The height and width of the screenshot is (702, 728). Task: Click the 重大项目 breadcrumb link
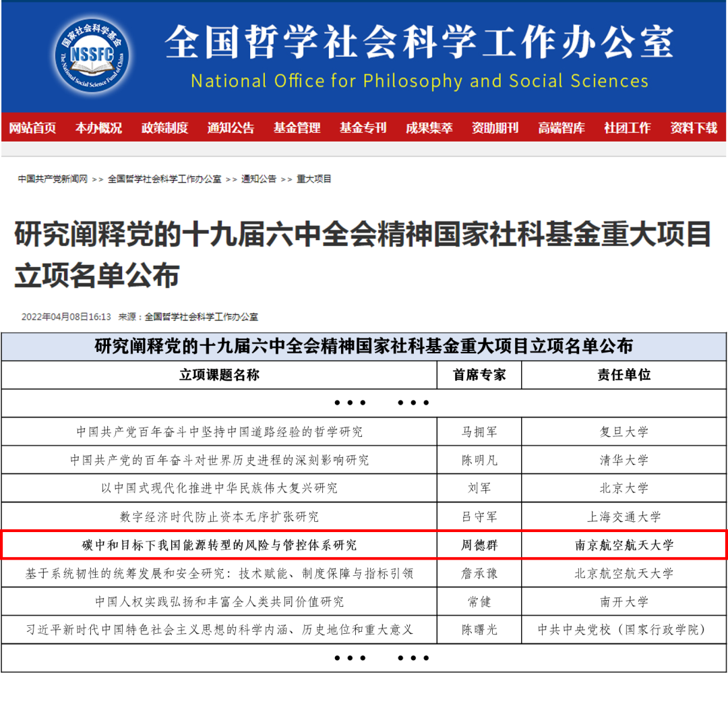[x=314, y=179]
